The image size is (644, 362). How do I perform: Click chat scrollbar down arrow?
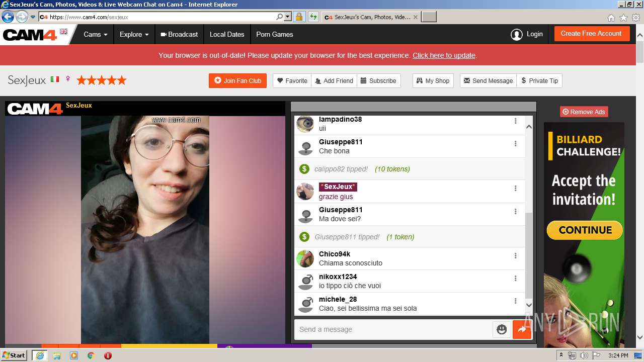point(529,305)
